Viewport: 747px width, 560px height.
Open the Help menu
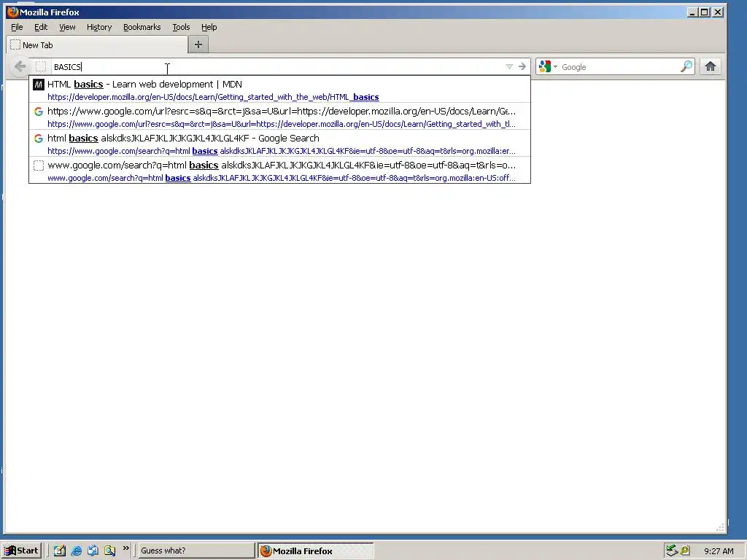tap(209, 27)
